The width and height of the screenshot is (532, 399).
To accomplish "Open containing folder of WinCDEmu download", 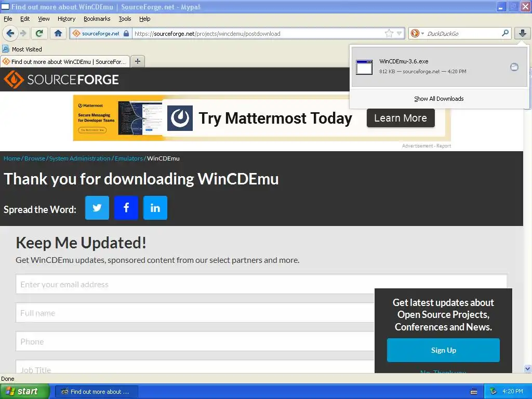I will 514,67.
